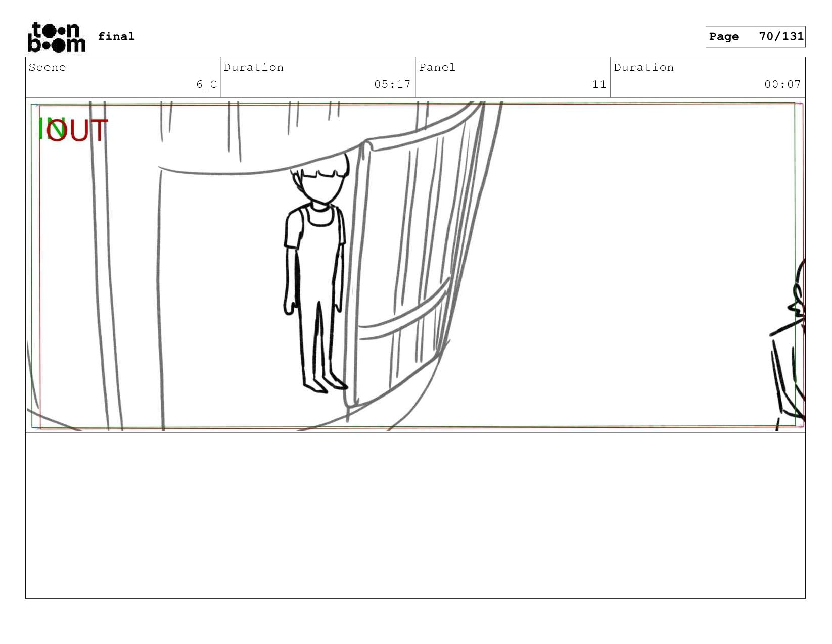832x644 pixels.
Task: Select the 'final' project title text
Action: point(116,36)
